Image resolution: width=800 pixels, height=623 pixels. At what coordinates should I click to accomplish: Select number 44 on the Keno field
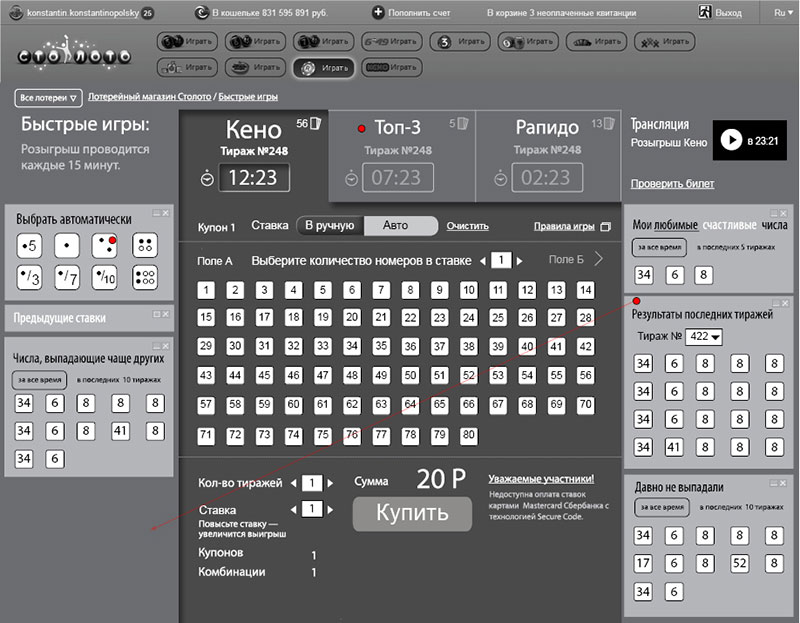[235, 375]
